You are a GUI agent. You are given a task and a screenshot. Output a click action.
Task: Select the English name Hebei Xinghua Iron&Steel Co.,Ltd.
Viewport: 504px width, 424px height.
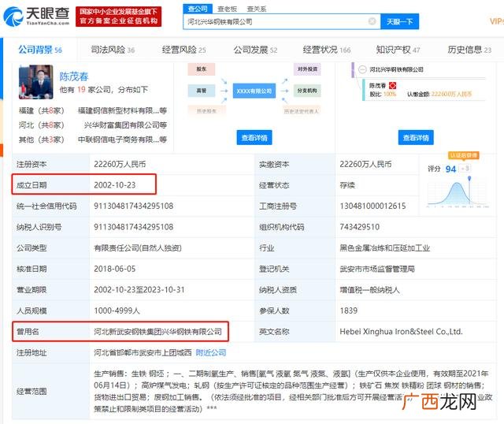(401, 332)
